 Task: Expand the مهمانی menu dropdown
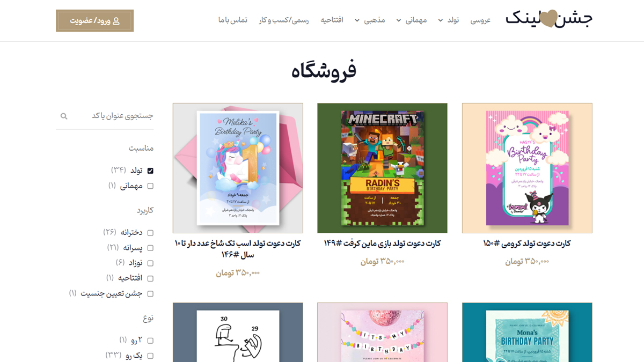pyautogui.click(x=399, y=20)
